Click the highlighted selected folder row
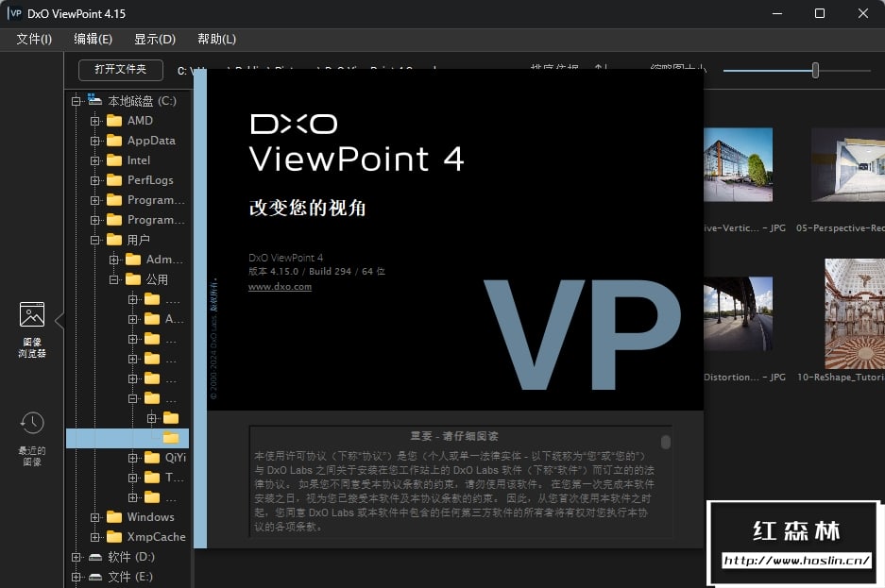The height and width of the screenshot is (588, 885). 128,438
